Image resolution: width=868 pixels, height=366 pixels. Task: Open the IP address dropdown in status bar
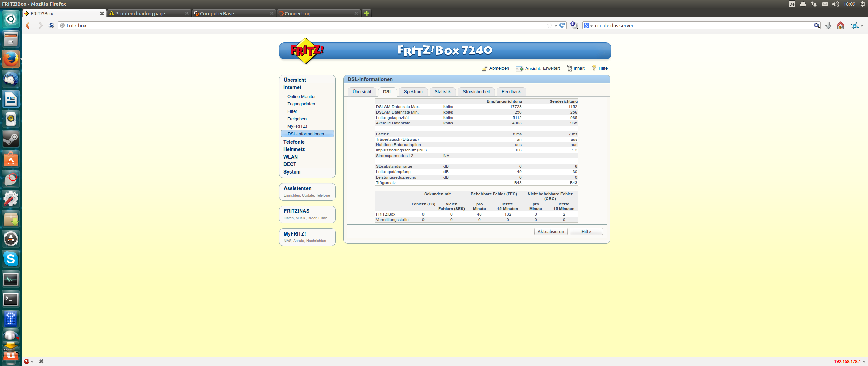(864, 362)
